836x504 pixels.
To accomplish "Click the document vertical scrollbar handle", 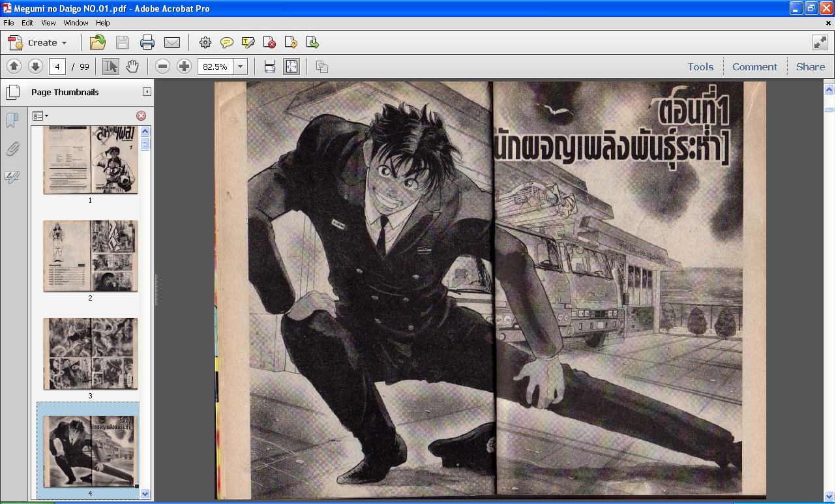I will tap(829, 109).
